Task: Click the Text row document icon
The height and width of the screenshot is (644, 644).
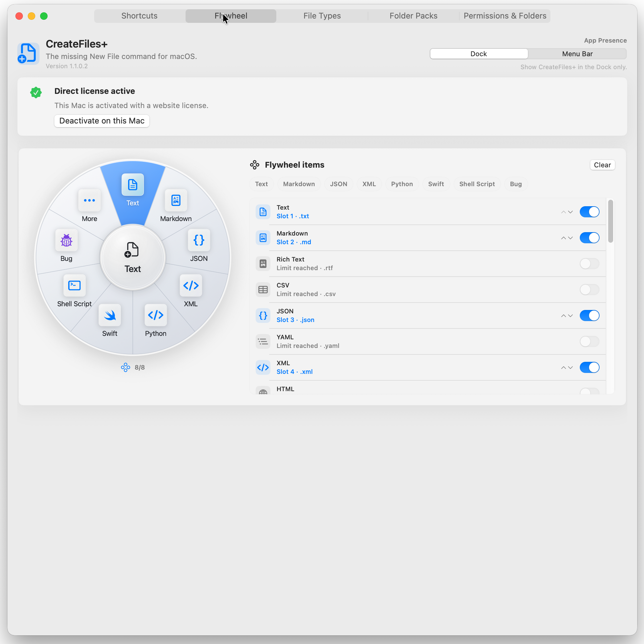Action: point(263,212)
